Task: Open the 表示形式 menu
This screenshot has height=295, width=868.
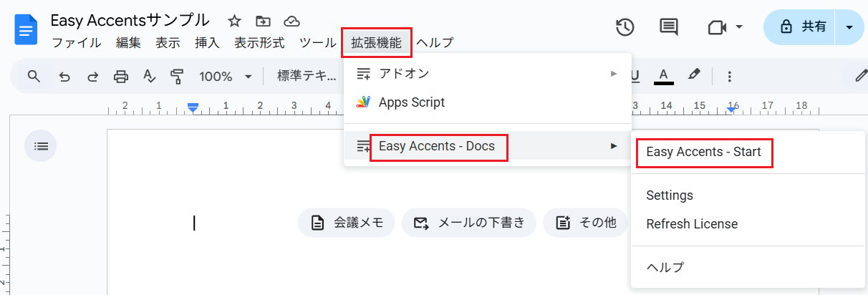Action: coord(259,43)
